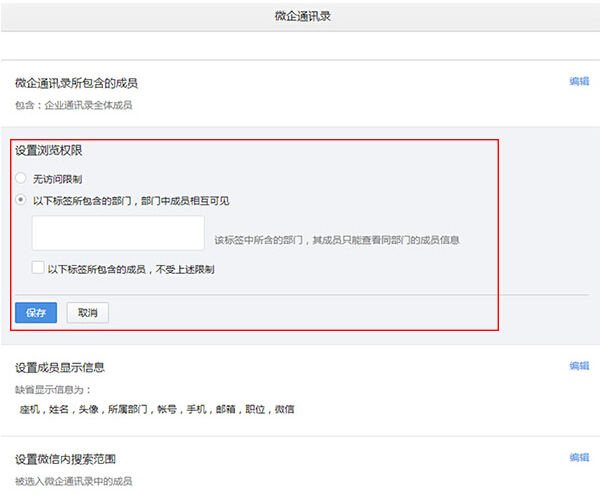Image resolution: width=600 pixels, height=495 pixels.
Task: Click the 被选入微企通讯录中的成员 text
Action: pos(73,481)
